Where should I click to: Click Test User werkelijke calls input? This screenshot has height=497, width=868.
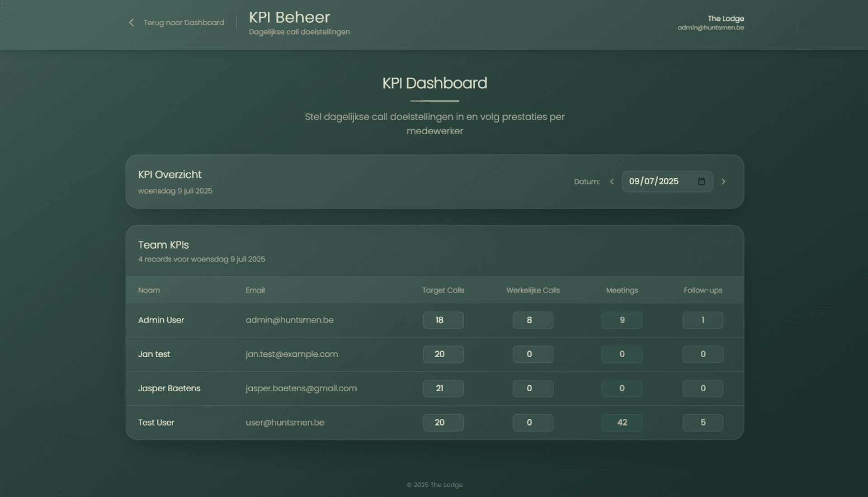(x=533, y=422)
